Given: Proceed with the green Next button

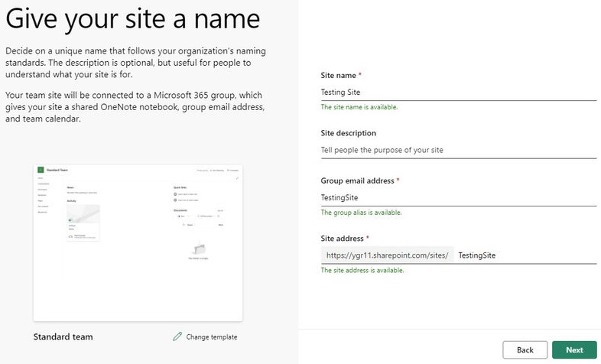Looking at the screenshot, I should pyautogui.click(x=574, y=350).
